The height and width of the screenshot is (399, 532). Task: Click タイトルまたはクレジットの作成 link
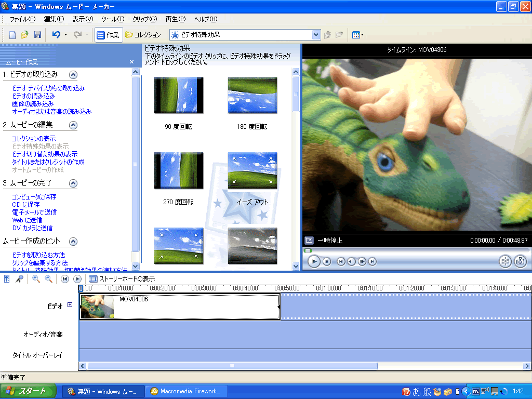pos(48,162)
